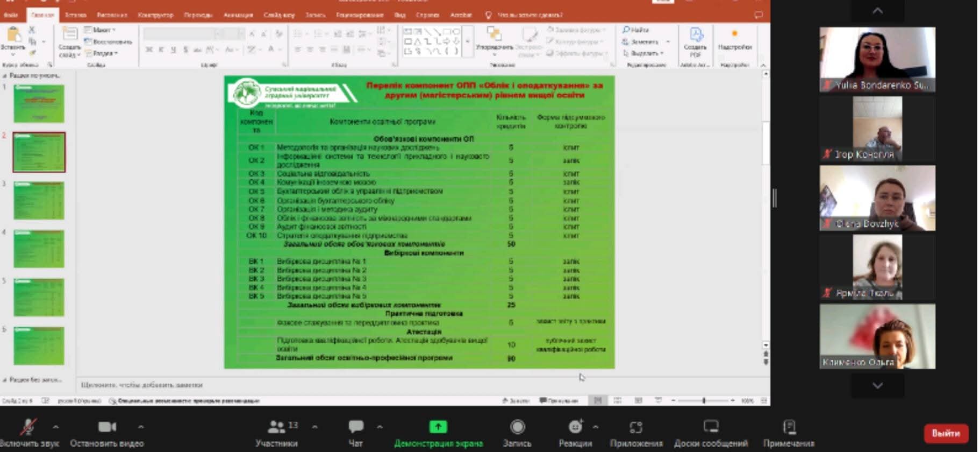Click the red Выйти leave button
The height and width of the screenshot is (452, 980).
[x=946, y=433]
